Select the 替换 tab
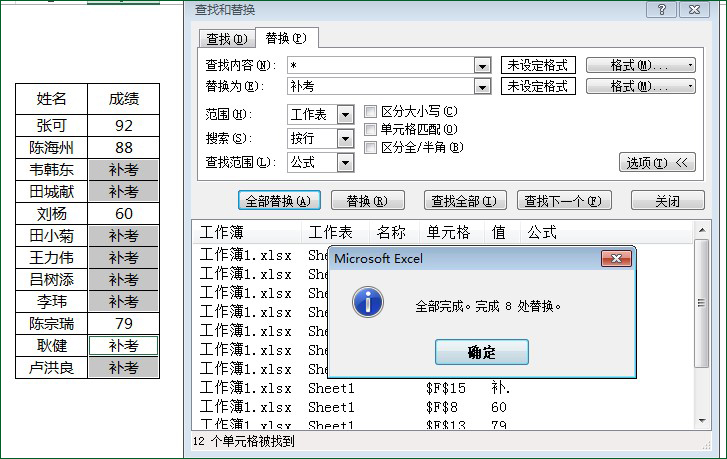727x459 pixels. [286, 38]
